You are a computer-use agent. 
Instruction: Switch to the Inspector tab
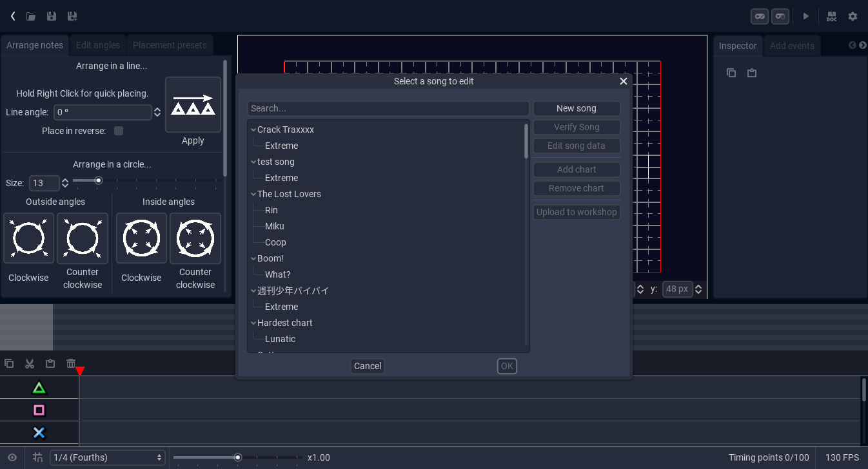(738, 46)
